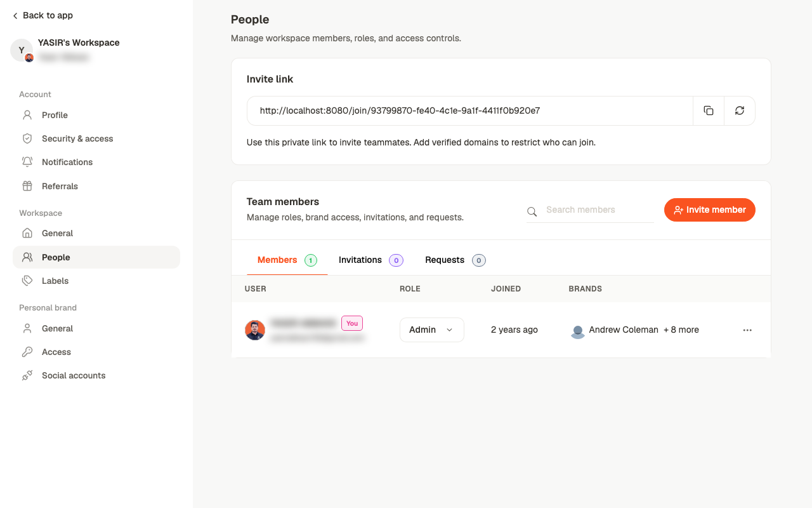
Task: Click the Security & access shield icon
Action: [27, 138]
